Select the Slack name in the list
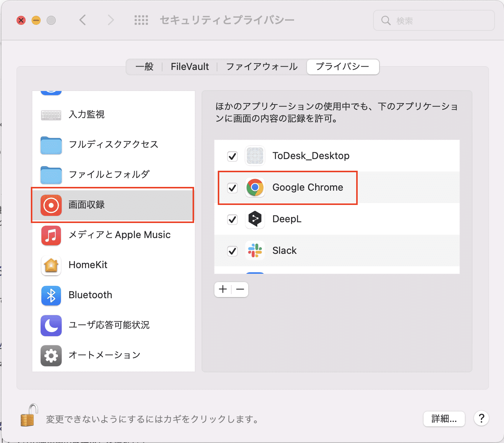The height and width of the screenshot is (443, 504). [x=284, y=250]
